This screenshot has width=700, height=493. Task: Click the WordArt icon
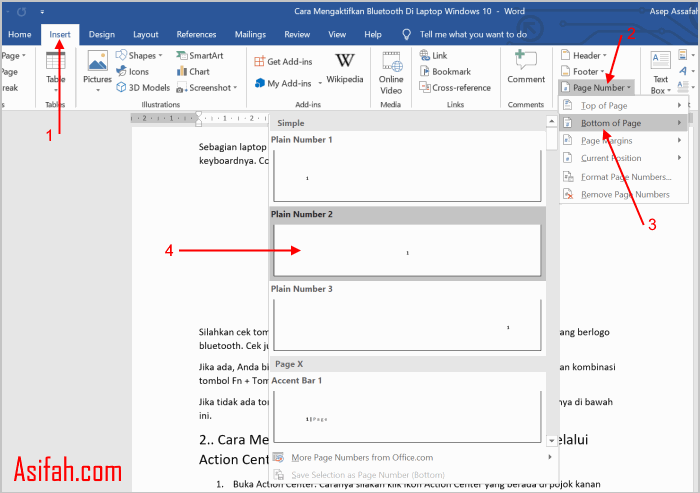(683, 71)
